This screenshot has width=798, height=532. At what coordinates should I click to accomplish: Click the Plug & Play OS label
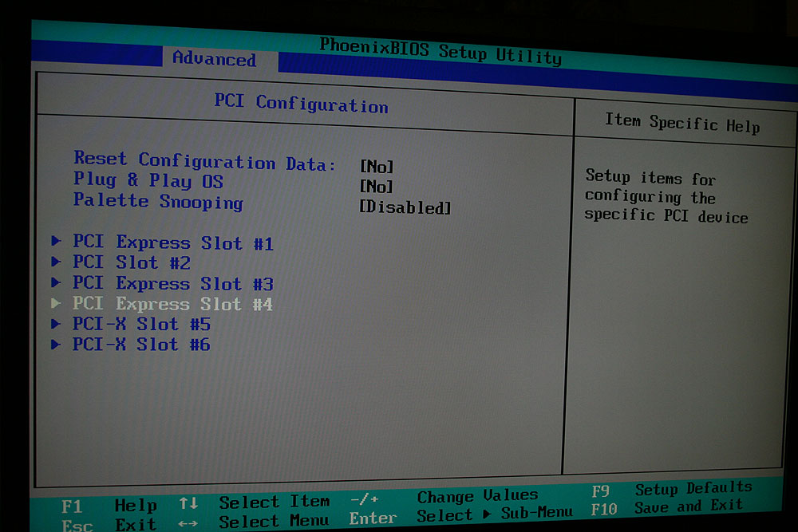(148, 180)
